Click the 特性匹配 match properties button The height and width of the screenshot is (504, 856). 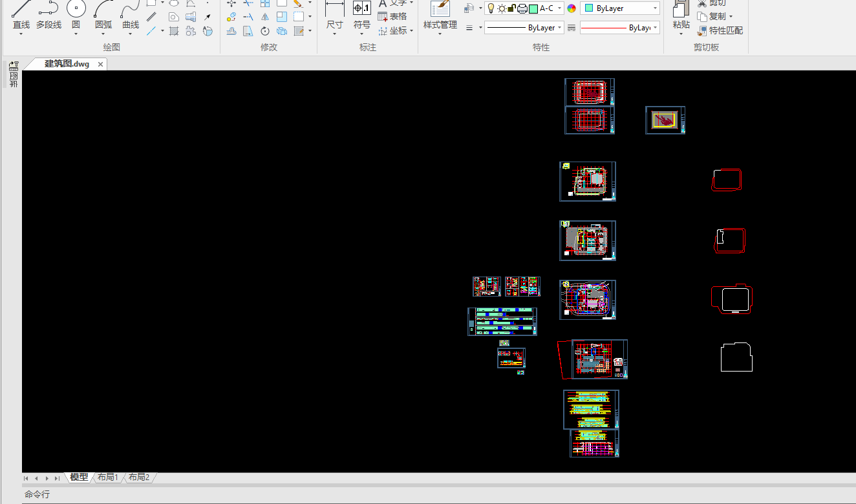point(720,30)
